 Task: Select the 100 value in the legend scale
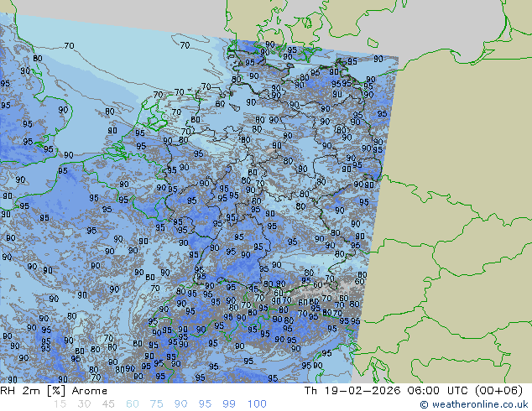pos(257,404)
